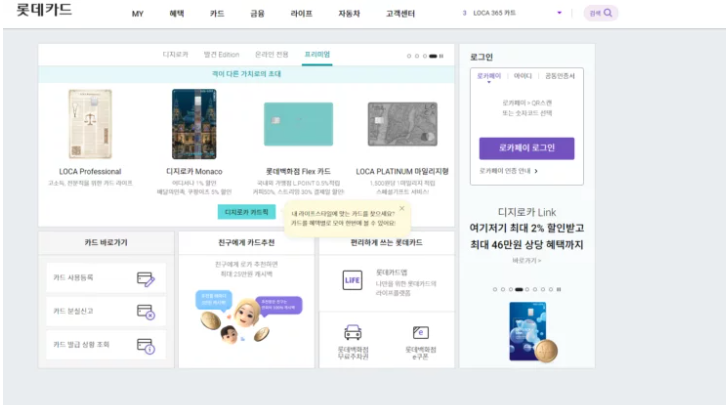Click the 디지로카 카드픽 button
The width and height of the screenshot is (726, 405).
246,212
